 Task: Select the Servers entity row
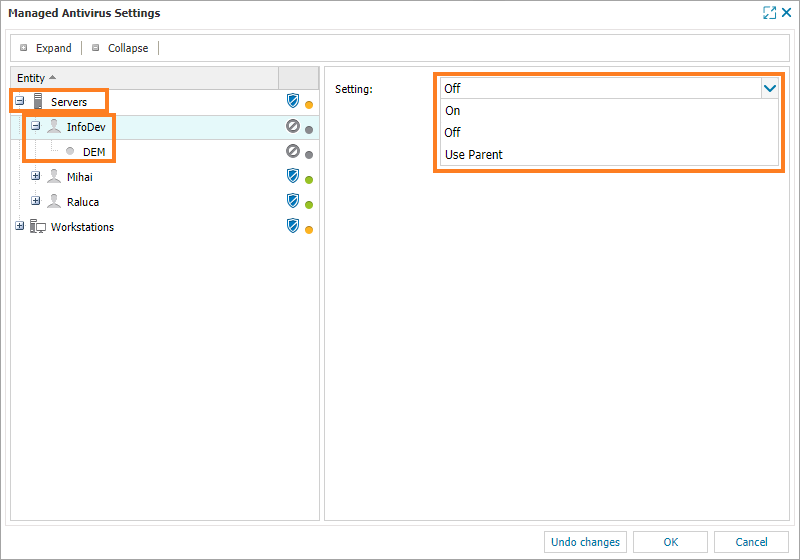click(165, 102)
